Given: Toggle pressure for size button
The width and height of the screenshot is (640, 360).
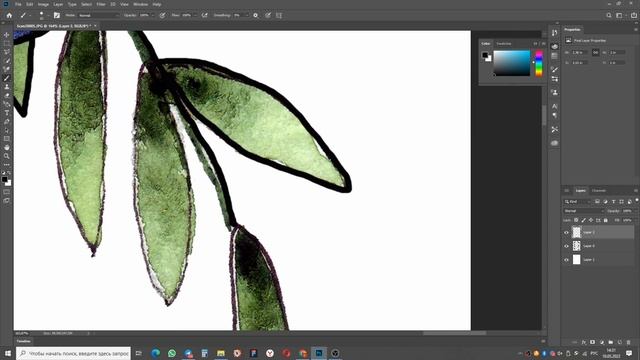Looking at the screenshot, I should (x=268, y=16).
